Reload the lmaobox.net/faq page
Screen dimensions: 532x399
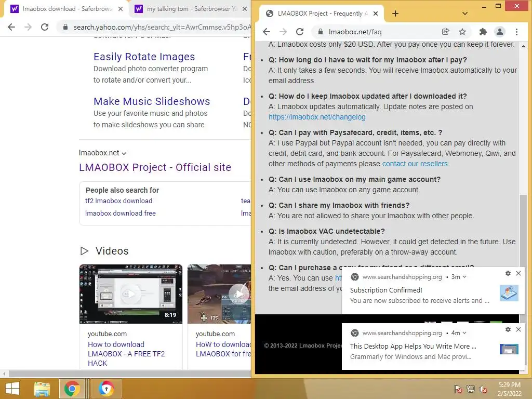pos(300,32)
